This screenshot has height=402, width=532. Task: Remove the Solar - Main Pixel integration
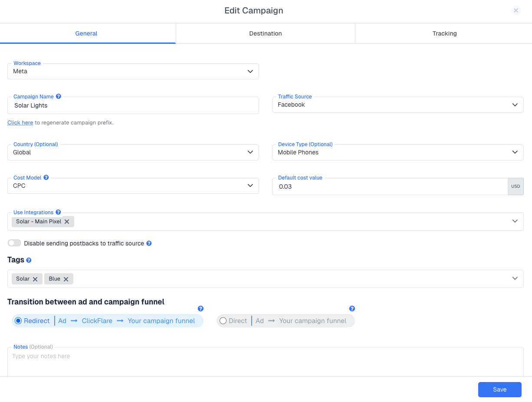(x=67, y=222)
